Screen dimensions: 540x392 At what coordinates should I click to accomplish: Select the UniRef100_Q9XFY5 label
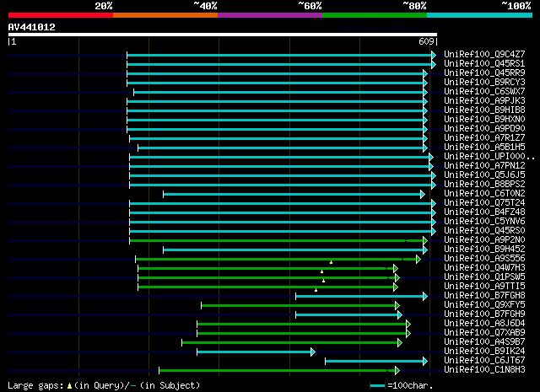point(484,305)
